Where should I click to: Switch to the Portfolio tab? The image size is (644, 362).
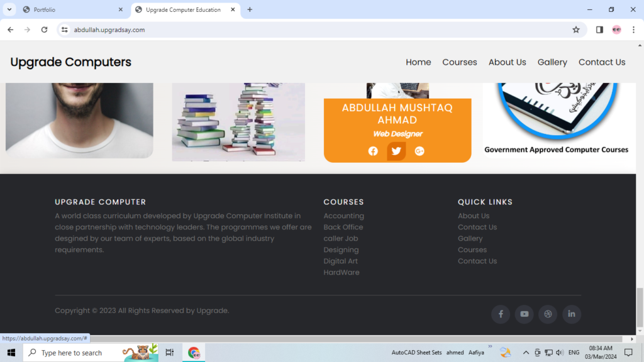tap(69, 10)
